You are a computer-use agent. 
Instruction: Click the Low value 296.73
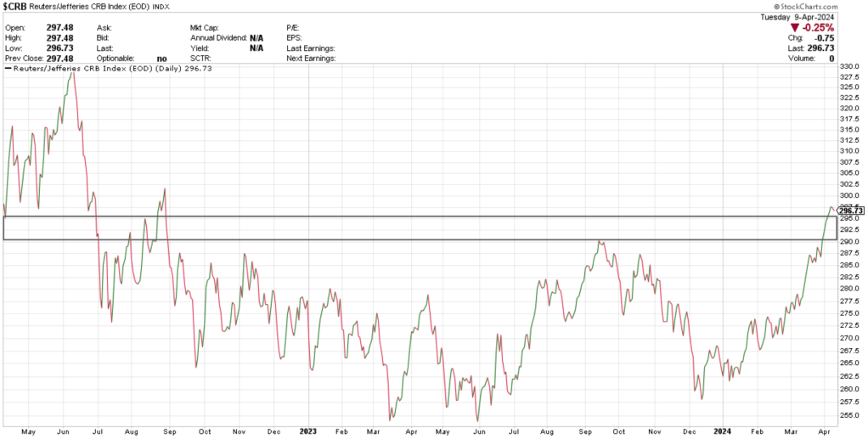pyautogui.click(x=60, y=48)
